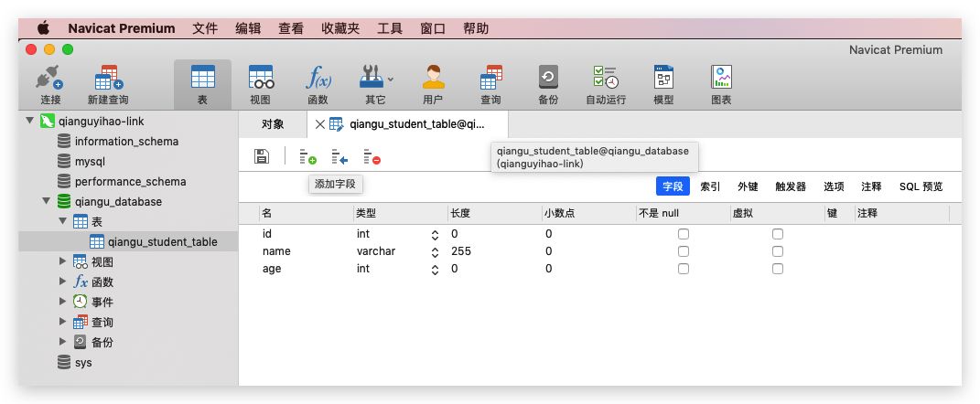Click the age field name cell

click(x=272, y=269)
